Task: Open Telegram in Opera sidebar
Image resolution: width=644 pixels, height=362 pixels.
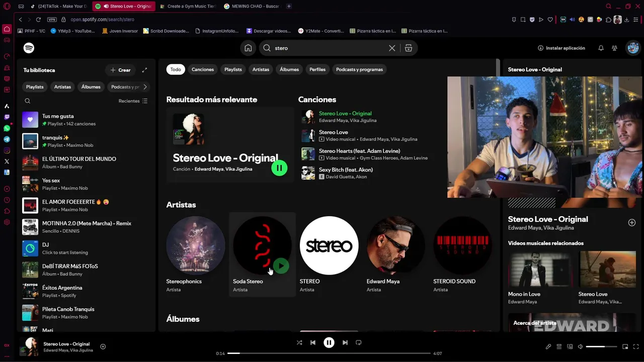Action: pos(7,139)
